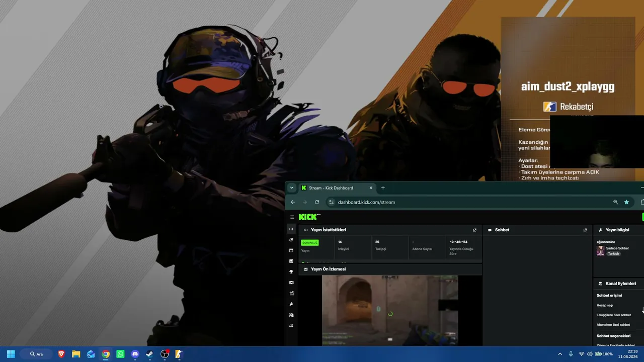Click the Sadece Sohbet category thumbnail

600,251
